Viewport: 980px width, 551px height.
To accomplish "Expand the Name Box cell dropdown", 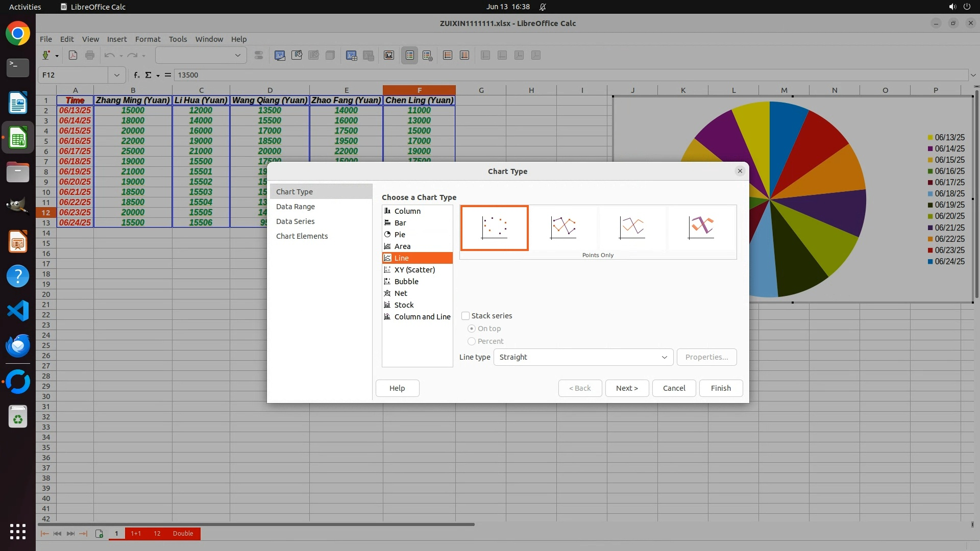I will 117,75.
